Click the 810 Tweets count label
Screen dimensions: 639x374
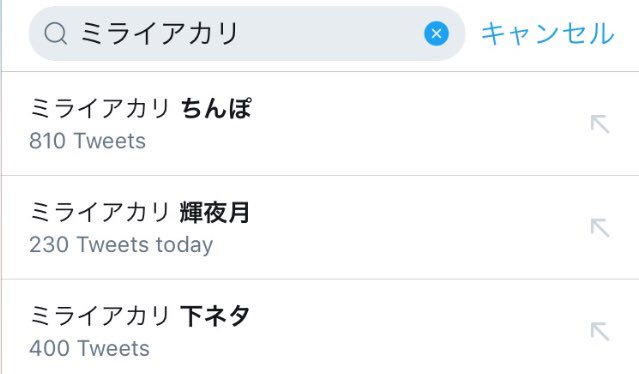[x=87, y=141]
